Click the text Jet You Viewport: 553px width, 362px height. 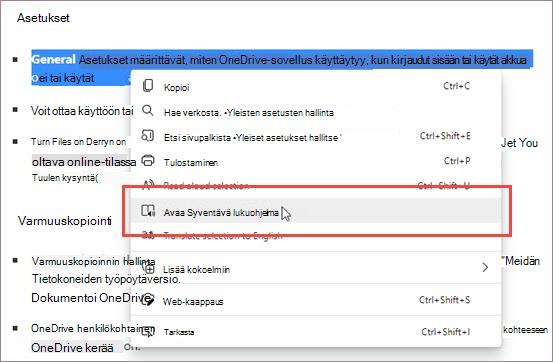pyautogui.click(x=519, y=143)
